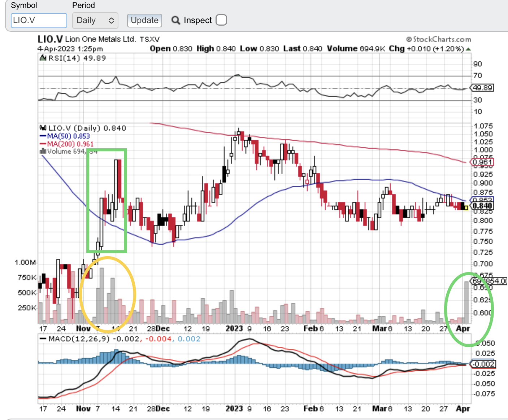Click the 49.89 RSI value tag
The image size is (508, 420).
coord(483,88)
